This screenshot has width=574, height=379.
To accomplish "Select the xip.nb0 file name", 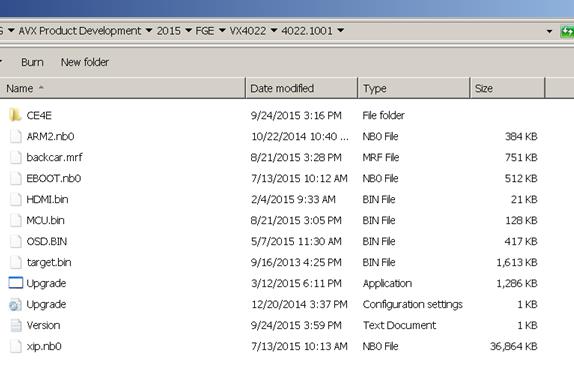I will point(44,346).
